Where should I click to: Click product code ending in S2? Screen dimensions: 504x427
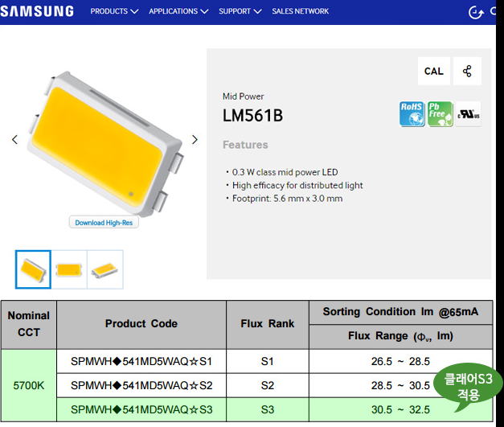pyautogui.click(x=141, y=385)
